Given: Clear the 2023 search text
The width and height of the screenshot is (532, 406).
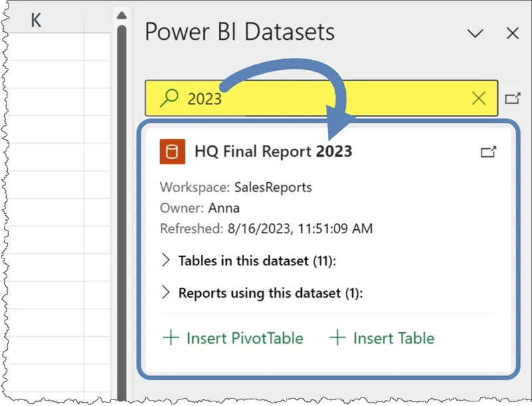Looking at the screenshot, I should coord(479,98).
